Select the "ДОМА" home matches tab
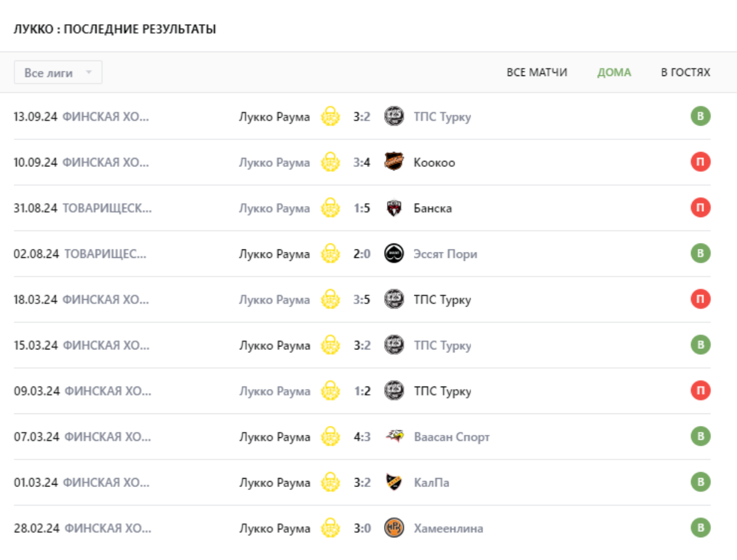The image size is (737, 560). click(614, 72)
